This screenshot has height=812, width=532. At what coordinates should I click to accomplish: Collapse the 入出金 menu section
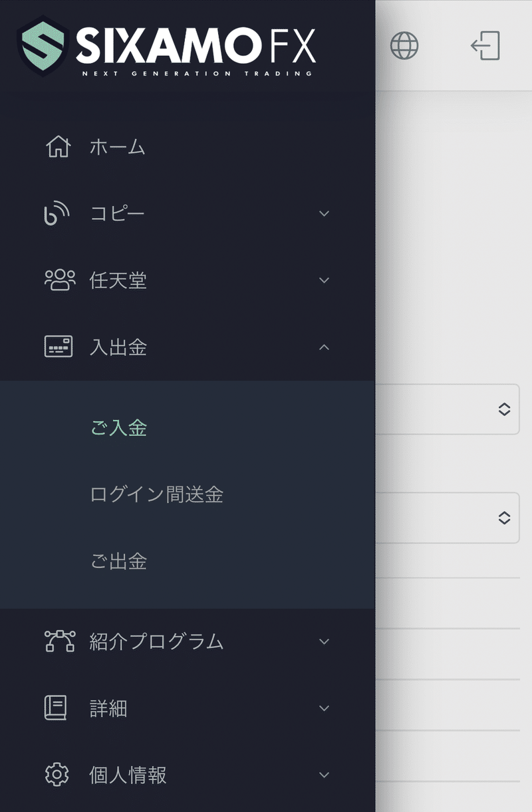pos(324,346)
